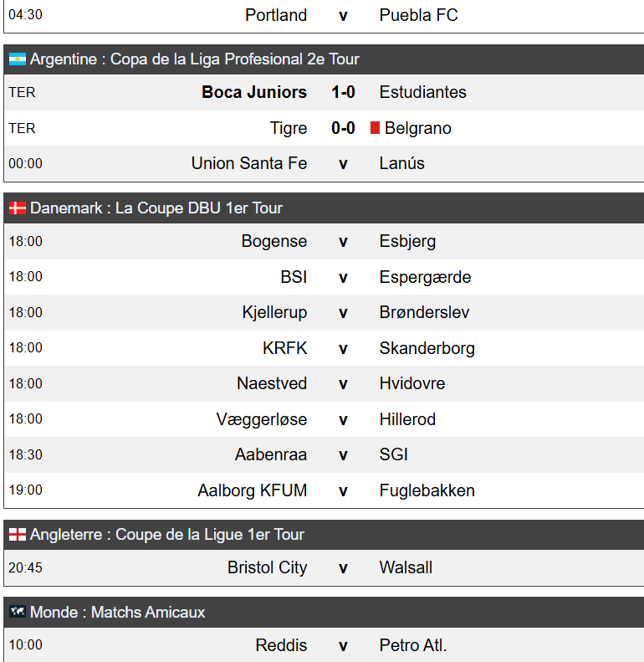
Task: Click the 1-0 score of Boca Juniors match
Action: (343, 92)
